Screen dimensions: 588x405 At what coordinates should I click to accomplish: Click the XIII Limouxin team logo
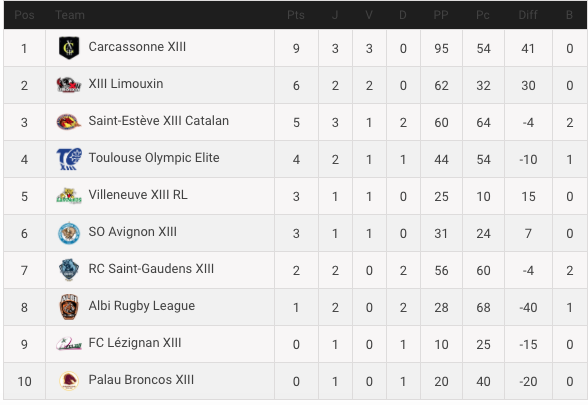click(69, 85)
